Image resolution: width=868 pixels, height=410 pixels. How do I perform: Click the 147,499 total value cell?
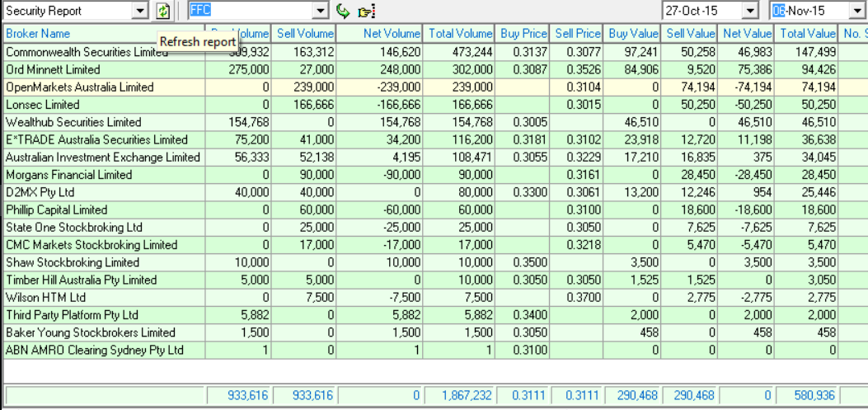coord(806,52)
